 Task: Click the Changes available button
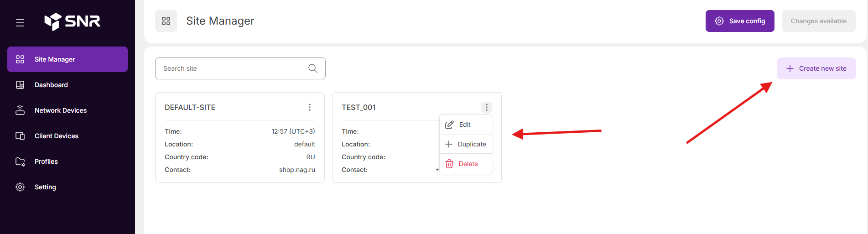(x=818, y=21)
